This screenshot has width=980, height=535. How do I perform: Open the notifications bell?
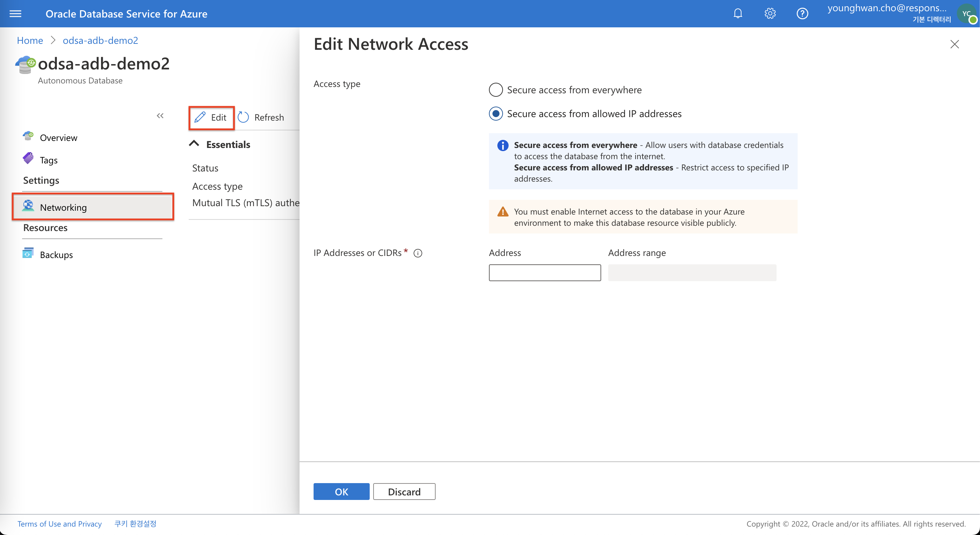(738, 14)
